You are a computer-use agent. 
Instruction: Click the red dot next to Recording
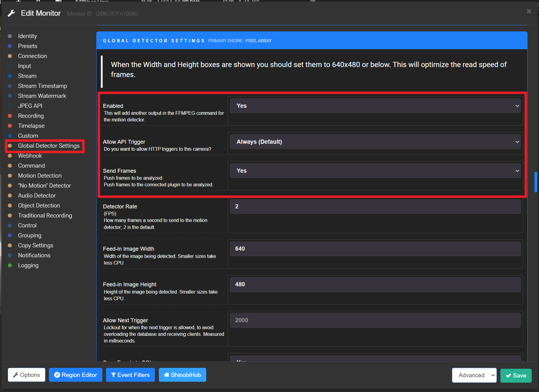pos(10,116)
